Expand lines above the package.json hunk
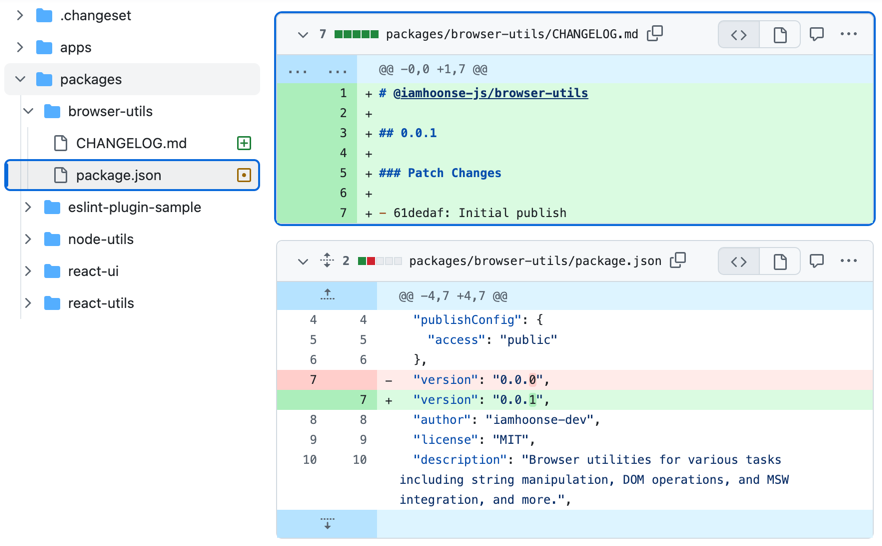882x546 pixels. click(x=327, y=295)
